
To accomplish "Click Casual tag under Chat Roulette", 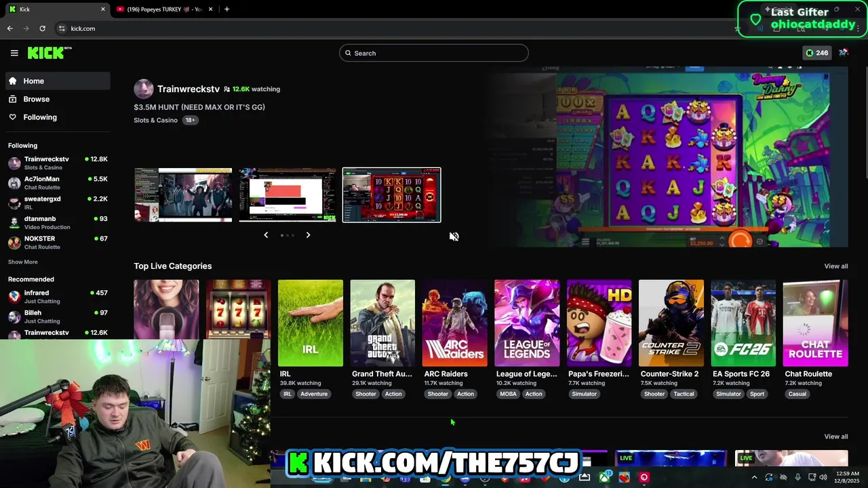I will coord(797,394).
